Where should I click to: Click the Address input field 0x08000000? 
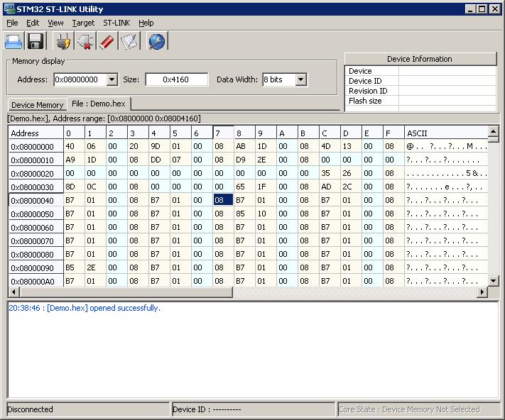80,79
